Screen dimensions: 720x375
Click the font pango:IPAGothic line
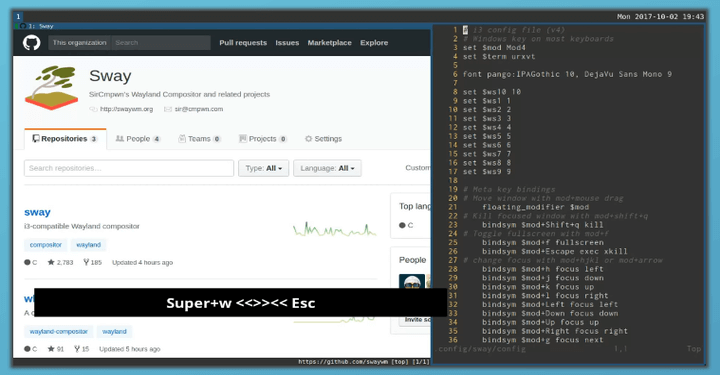pyautogui.click(x=567, y=74)
